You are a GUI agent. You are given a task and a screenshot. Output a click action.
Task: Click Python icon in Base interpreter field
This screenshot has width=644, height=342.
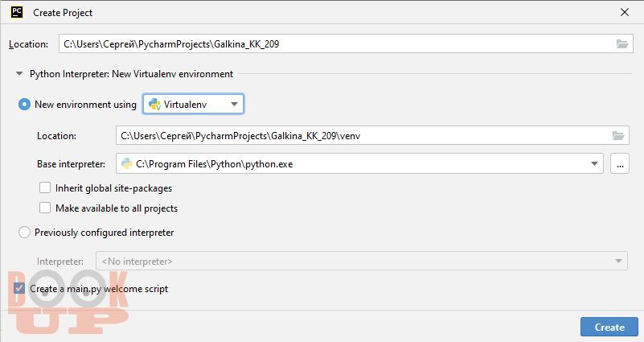126,164
